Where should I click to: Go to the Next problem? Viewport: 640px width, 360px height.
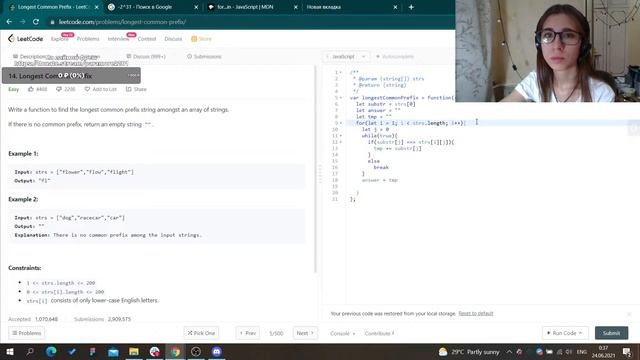pyautogui.click(x=305, y=333)
